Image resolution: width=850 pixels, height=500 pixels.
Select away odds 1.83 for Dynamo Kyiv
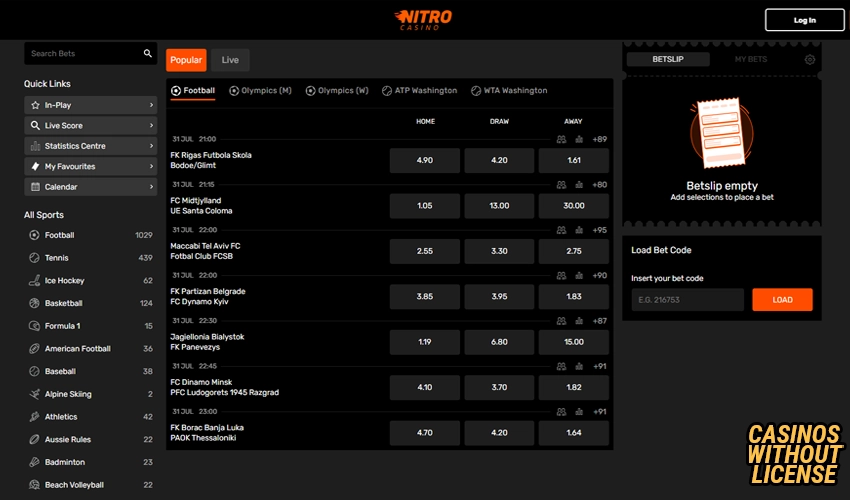[574, 297]
